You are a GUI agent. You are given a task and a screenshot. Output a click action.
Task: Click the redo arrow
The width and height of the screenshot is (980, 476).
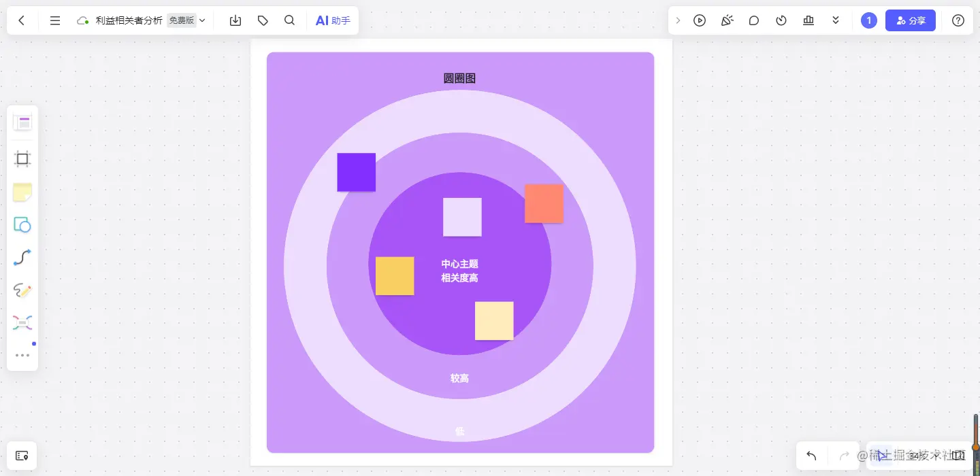tap(845, 456)
